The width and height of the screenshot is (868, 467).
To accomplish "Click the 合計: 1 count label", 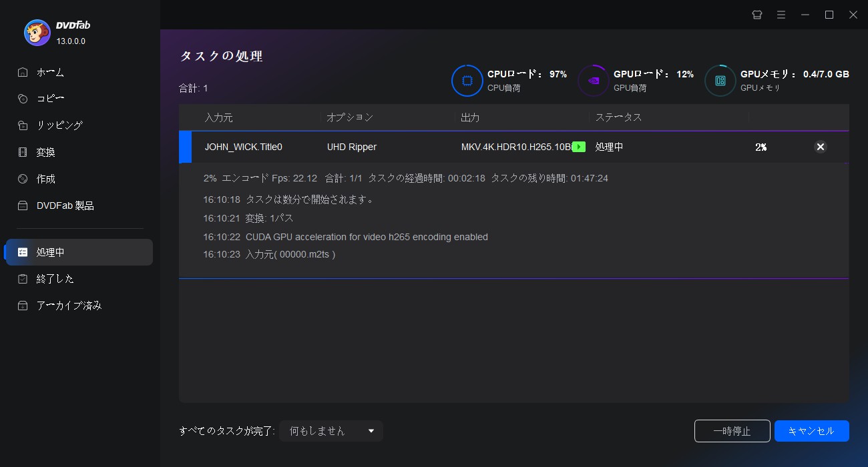I will [x=194, y=88].
